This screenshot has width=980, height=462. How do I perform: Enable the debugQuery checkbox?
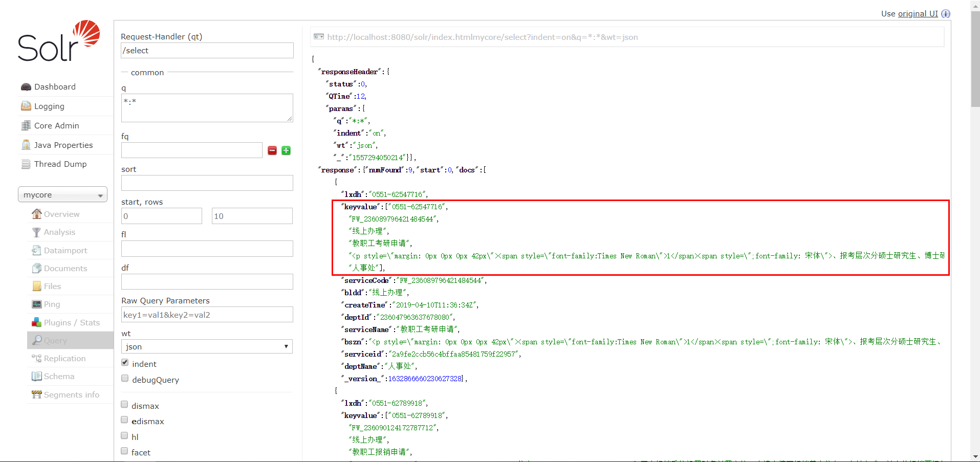[125, 379]
